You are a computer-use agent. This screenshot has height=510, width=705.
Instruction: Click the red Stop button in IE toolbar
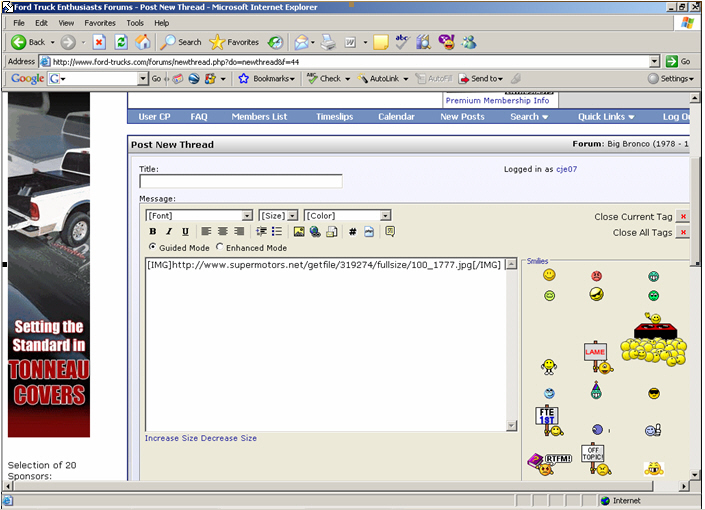[x=99, y=42]
